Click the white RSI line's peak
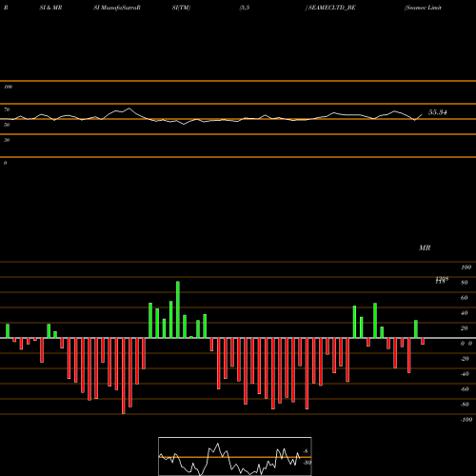The height and width of the screenshot is (476, 476). point(129,109)
